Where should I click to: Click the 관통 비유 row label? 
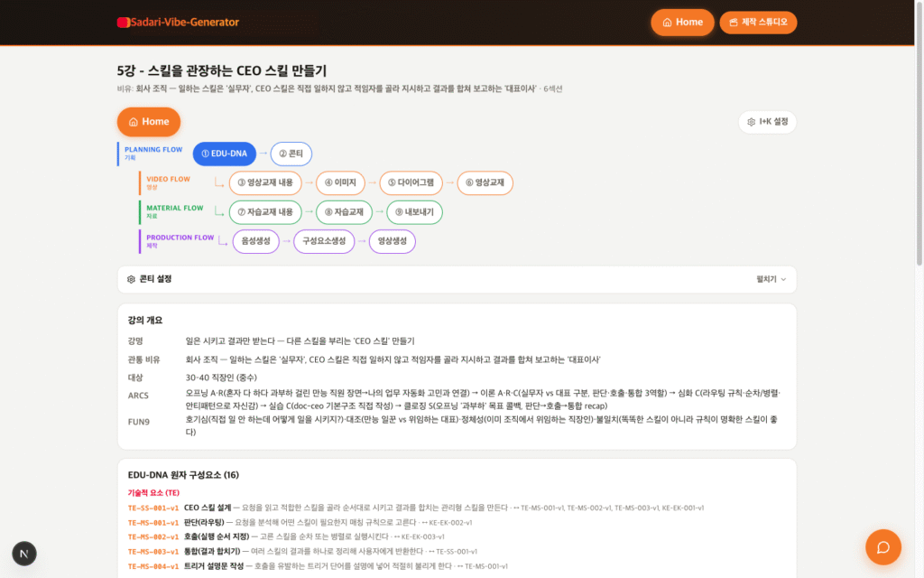143,359
